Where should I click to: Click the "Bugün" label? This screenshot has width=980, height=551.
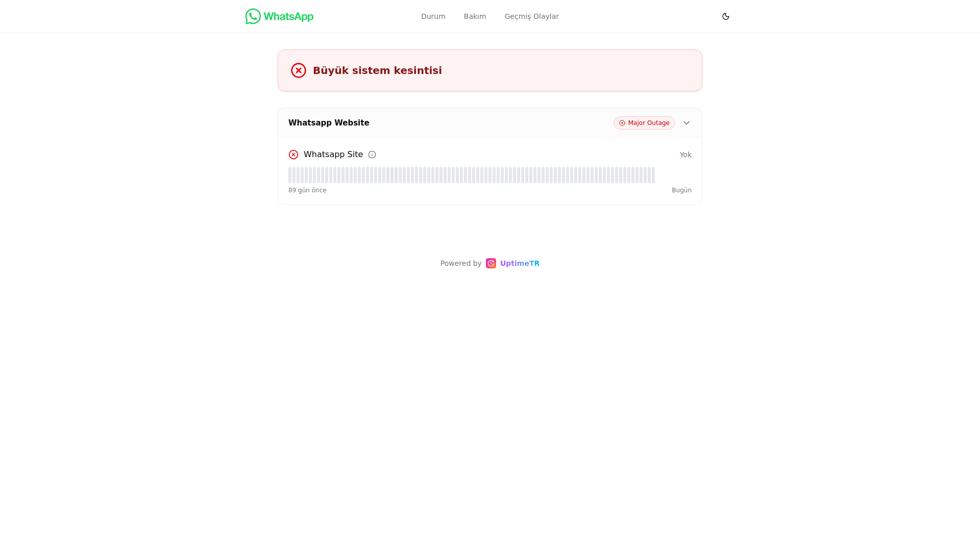click(x=681, y=190)
